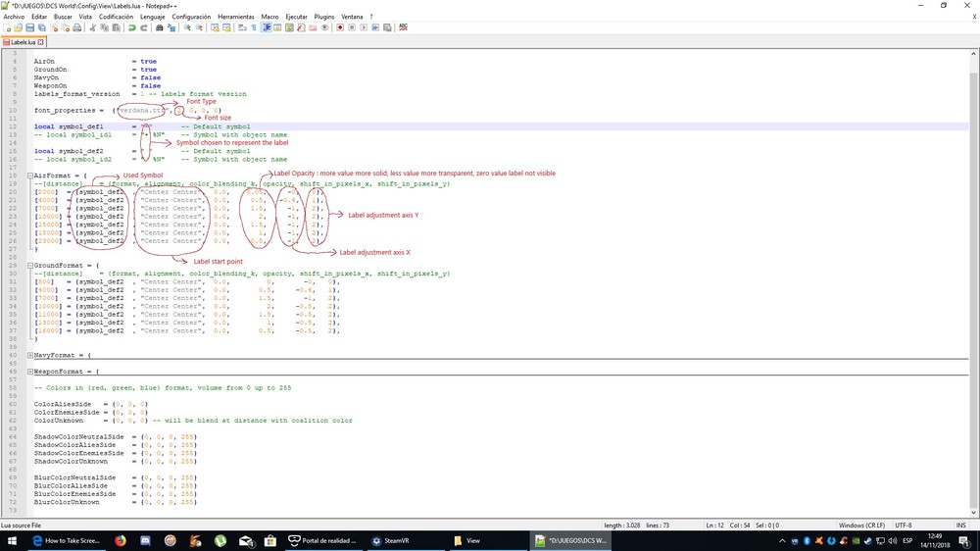
Task: Expand the folded WeaponFormat block
Action: (x=30, y=372)
